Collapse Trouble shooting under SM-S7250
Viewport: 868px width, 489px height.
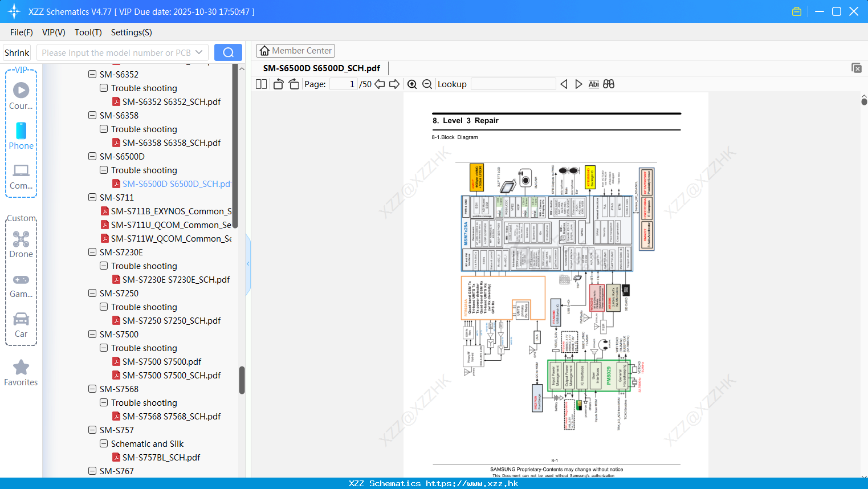[x=104, y=307]
